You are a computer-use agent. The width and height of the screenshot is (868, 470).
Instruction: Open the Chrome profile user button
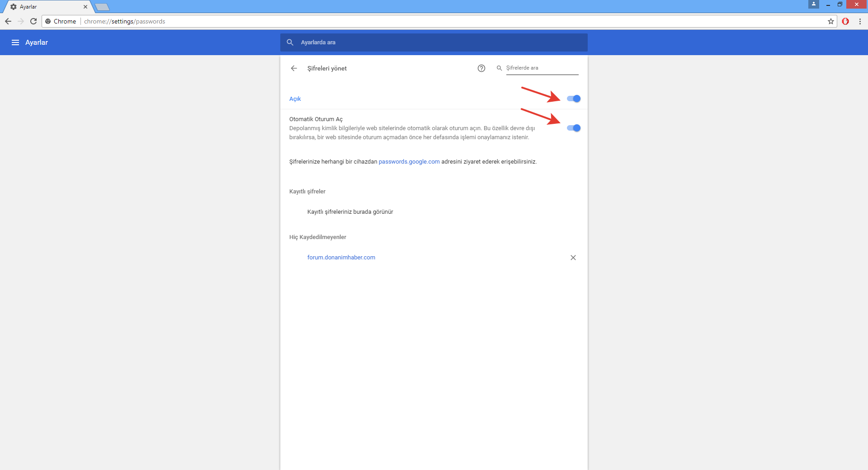point(814,4)
